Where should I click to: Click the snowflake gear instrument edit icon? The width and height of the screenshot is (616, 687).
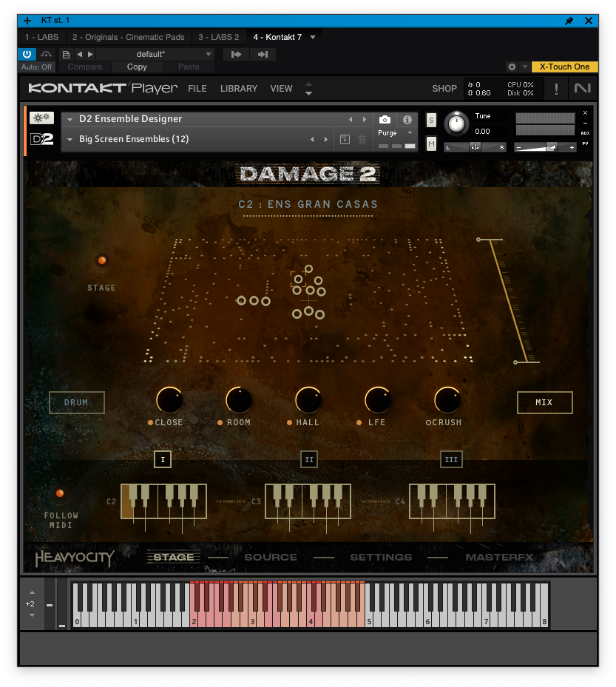coord(41,118)
